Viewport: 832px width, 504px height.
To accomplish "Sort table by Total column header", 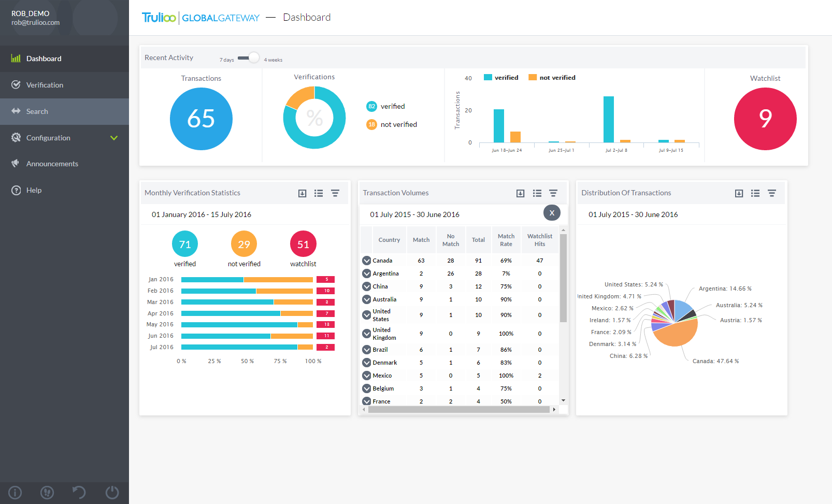I will pyautogui.click(x=478, y=240).
